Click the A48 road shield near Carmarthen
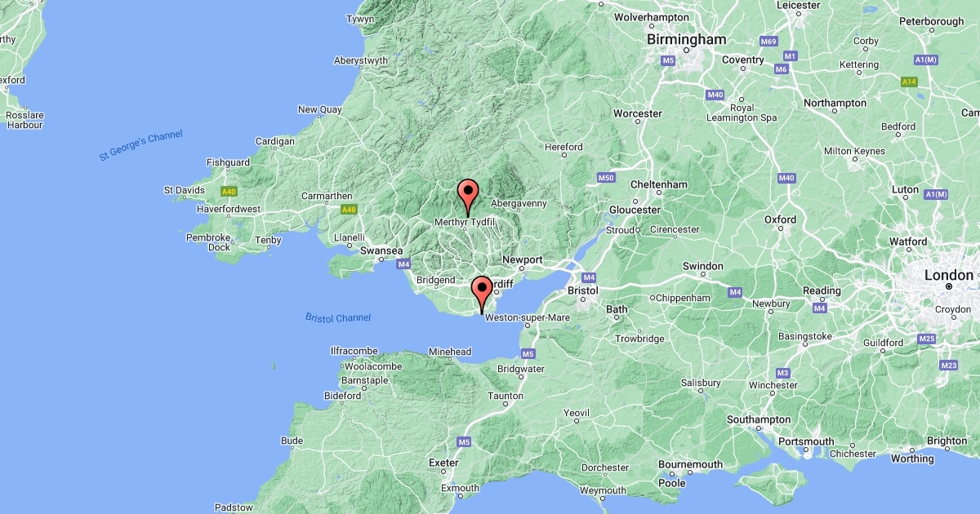This screenshot has width=980, height=514. pyautogui.click(x=349, y=210)
